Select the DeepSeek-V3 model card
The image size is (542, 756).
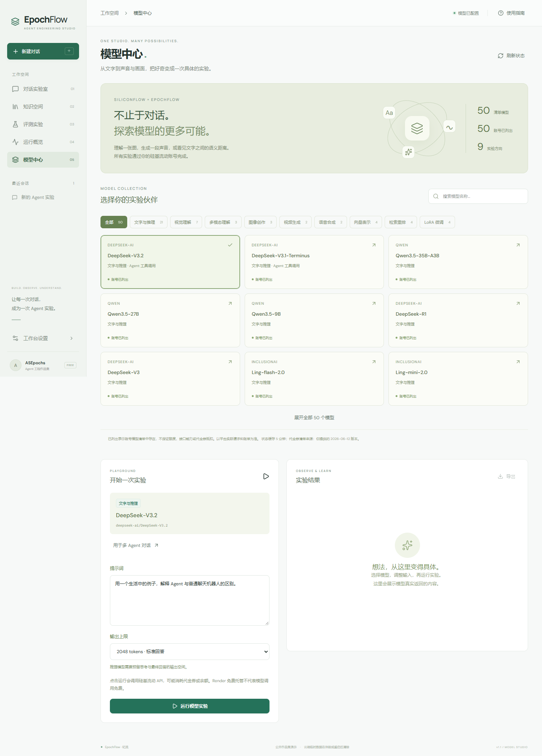point(170,379)
